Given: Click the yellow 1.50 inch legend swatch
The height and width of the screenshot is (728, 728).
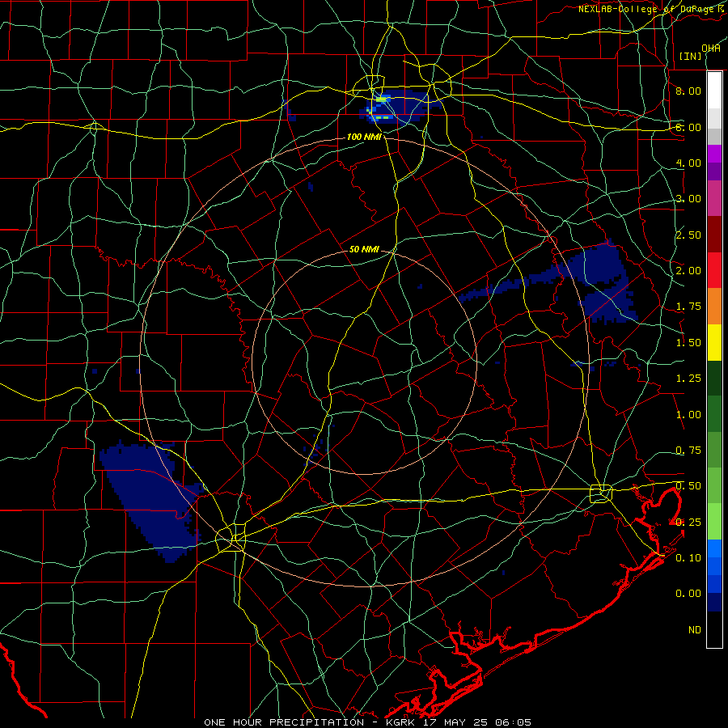Looking at the screenshot, I should (714, 342).
